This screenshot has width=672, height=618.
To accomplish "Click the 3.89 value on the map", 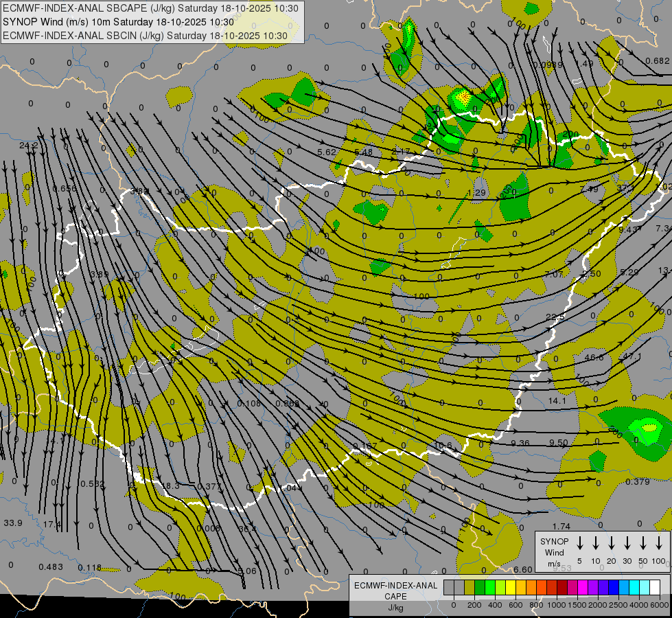I will click(x=100, y=275).
